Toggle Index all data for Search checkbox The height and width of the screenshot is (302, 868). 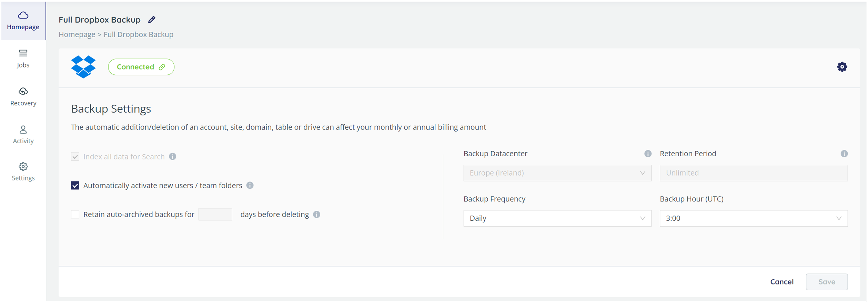pos(75,157)
